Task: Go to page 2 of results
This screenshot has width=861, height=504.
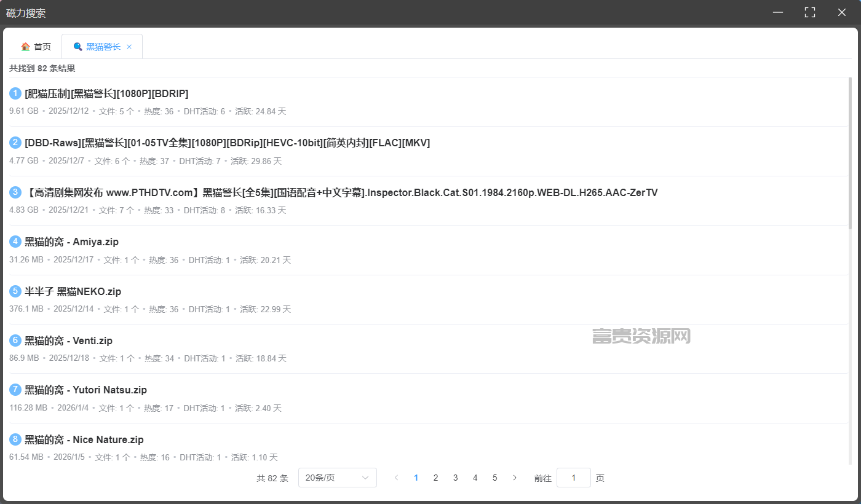Action: click(x=435, y=478)
